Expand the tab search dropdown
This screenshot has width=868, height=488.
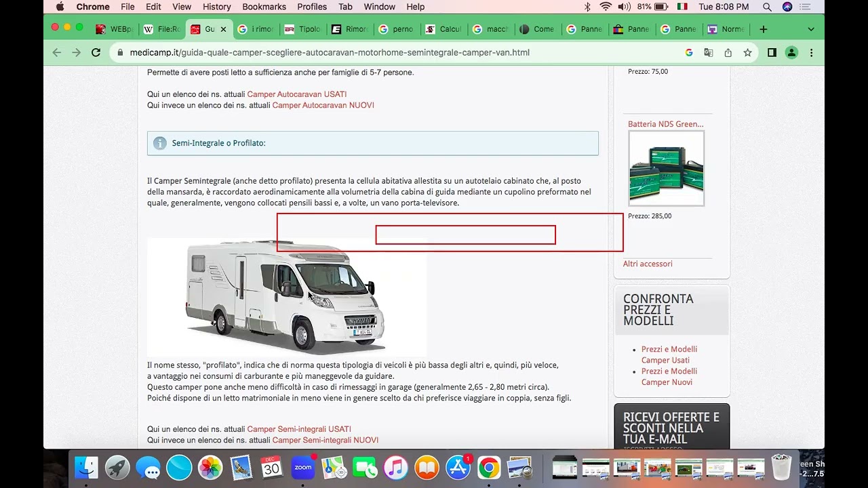point(811,29)
